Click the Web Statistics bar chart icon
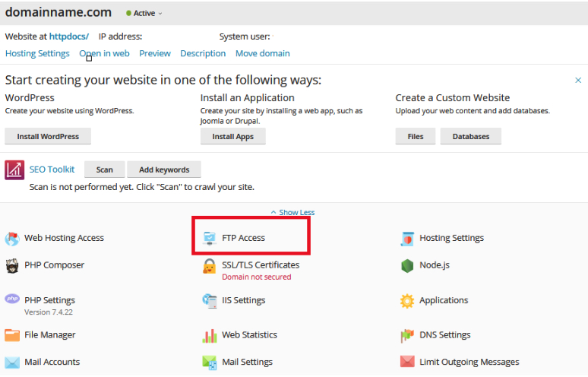The height and width of the screenshot is (377, 588). pyautogui.click(x=209, y=336)
